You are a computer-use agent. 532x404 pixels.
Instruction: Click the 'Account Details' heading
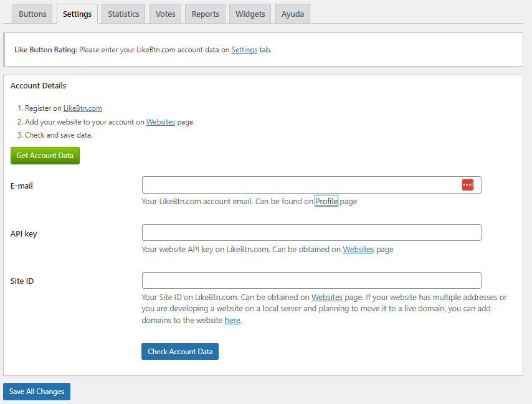tap(39, 86)
